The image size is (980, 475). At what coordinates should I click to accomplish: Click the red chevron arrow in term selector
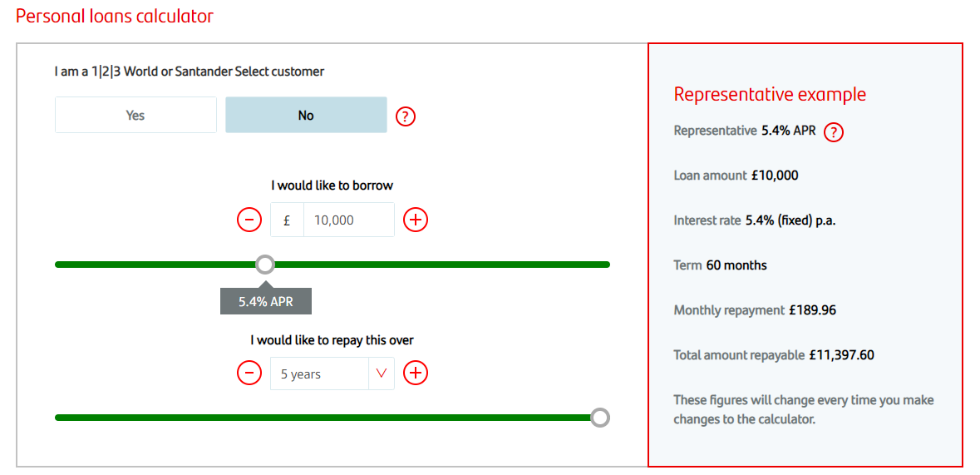tap(382, 374)
